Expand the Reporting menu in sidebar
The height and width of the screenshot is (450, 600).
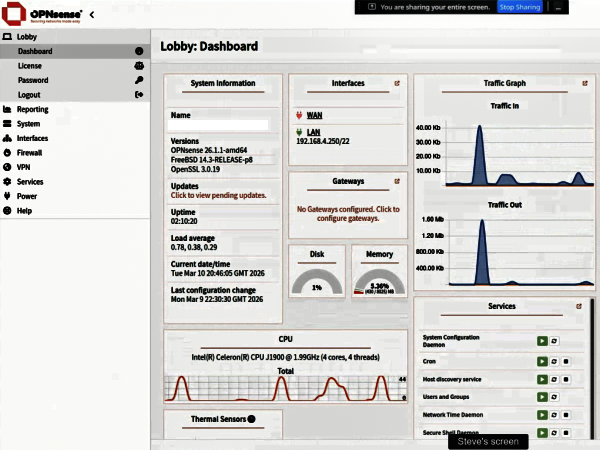[32, 109]
